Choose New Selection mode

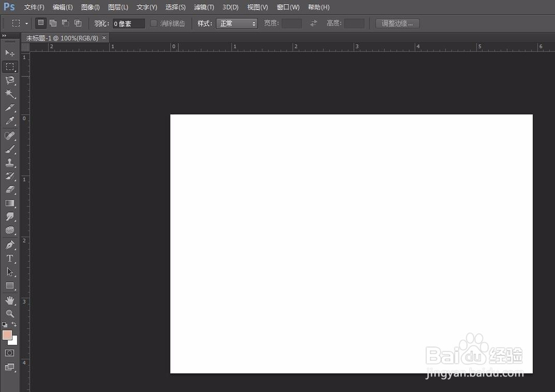(41, 23)
